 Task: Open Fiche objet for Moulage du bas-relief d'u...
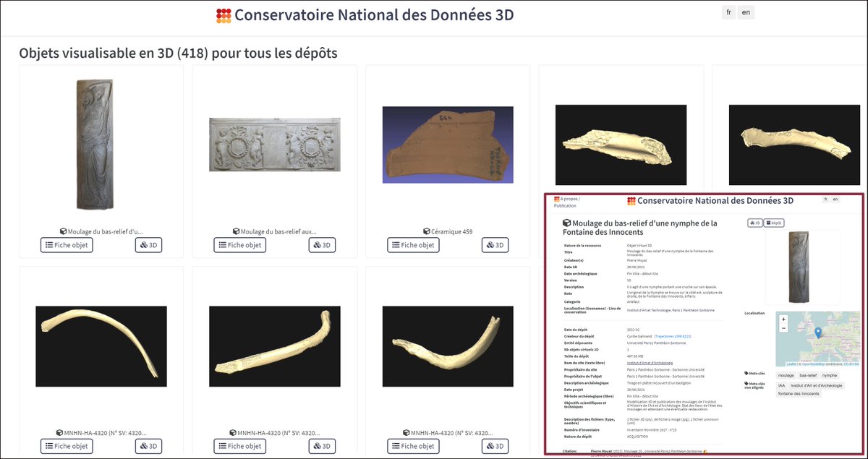67,245
